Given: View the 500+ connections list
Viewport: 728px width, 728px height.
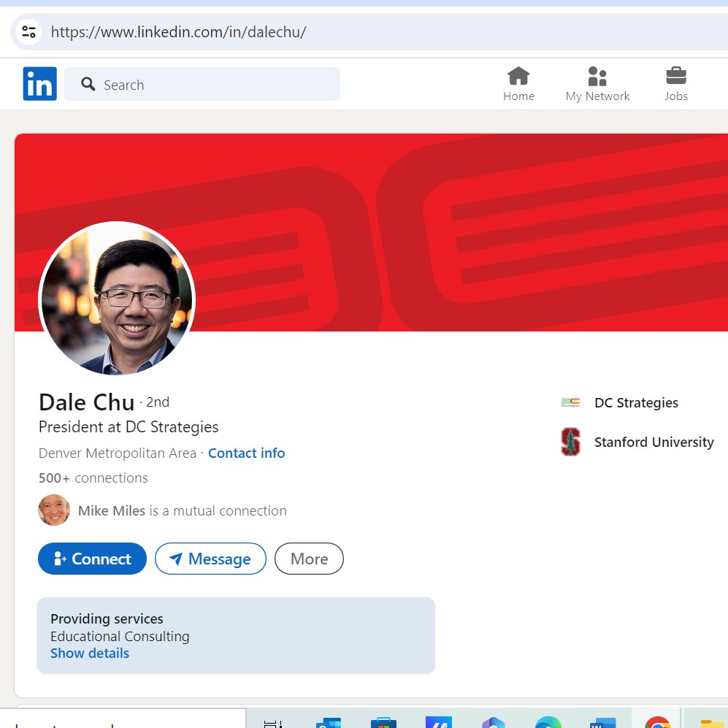Looking at the screenshot, I should 93,478.
